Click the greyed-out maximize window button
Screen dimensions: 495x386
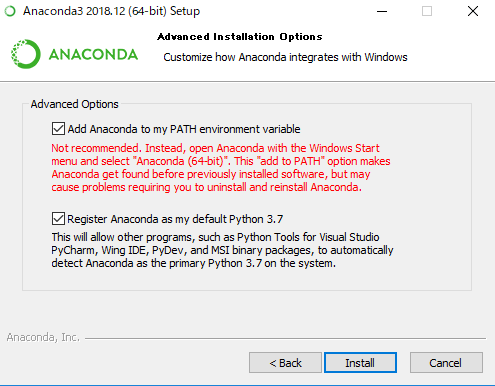(427, 11)
